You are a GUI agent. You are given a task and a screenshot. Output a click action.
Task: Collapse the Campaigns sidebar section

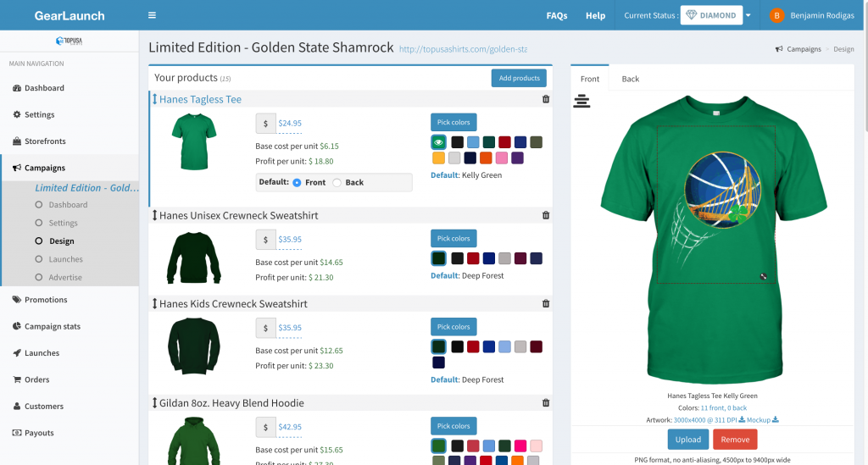point(44,168)
